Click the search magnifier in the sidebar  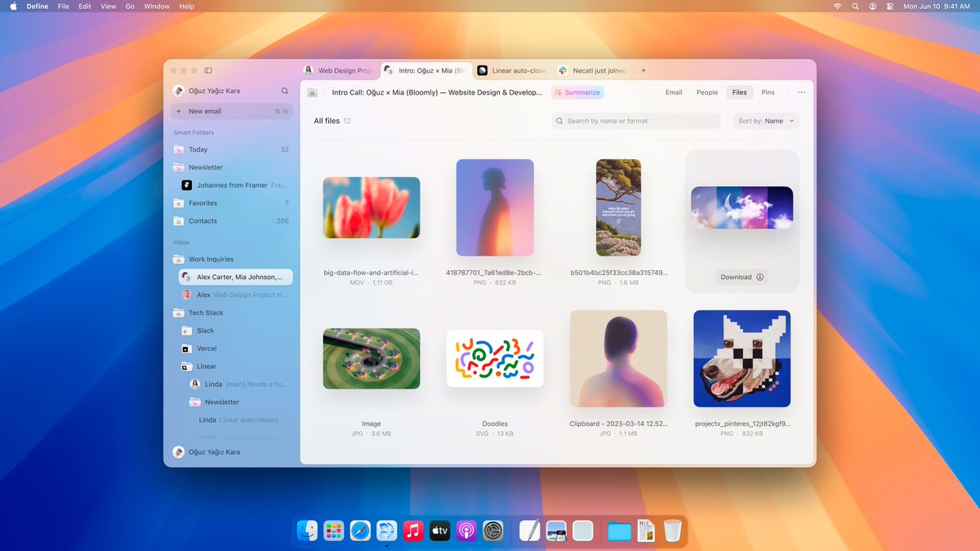[285, 91]
